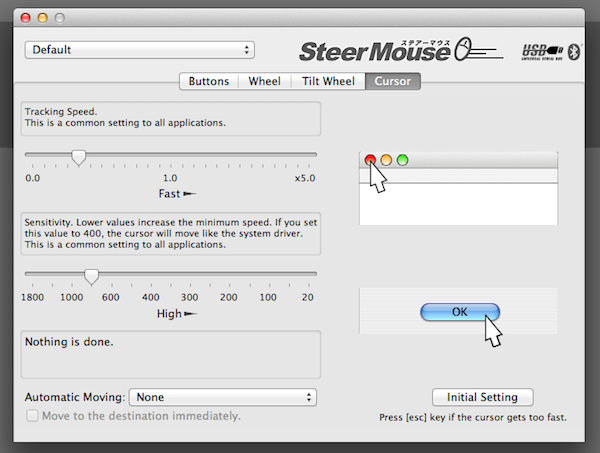Click the yellow button in preview window
The width and height of the screenshot is (600, 453).
tap(386, 160)
